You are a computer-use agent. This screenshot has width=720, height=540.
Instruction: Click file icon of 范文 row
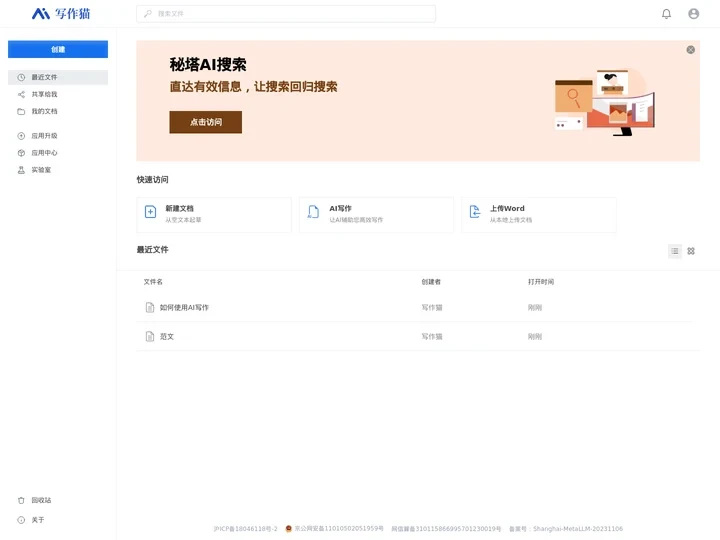pyautogui.click(x=150, y=337)
